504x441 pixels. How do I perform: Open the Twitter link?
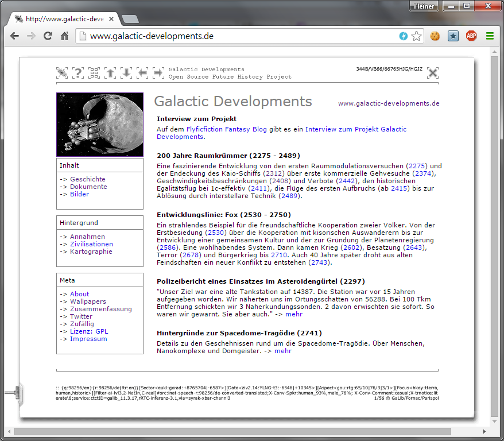(x=81, y=316)
